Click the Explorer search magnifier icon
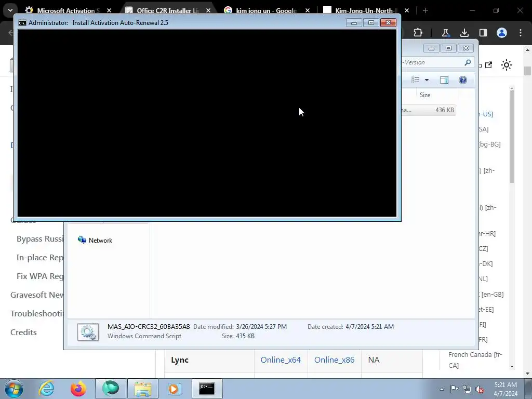This screenshot has height=399, width=532. (468, 62)
